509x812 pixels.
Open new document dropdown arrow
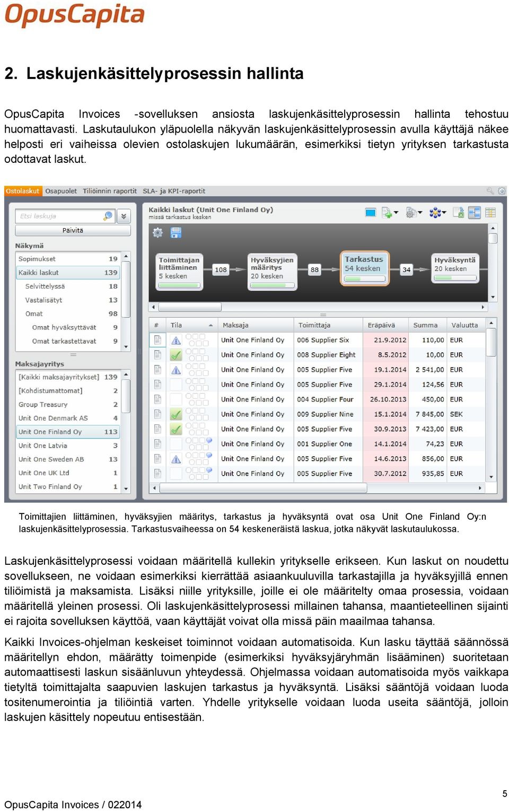[396, 213]
